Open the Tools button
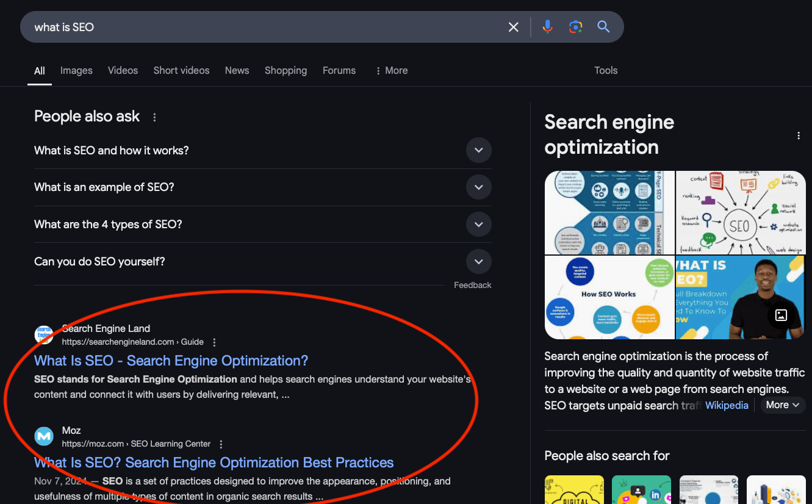The height and width of the screenshot is (504, 812). (606, 70)
